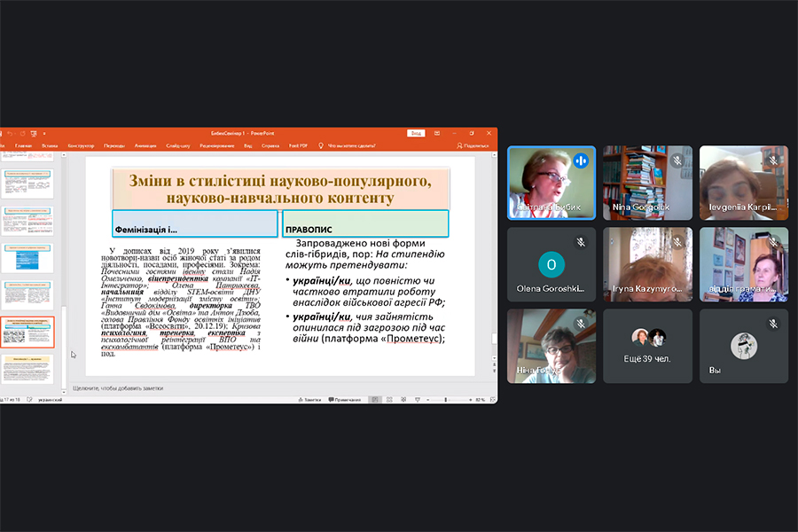798x532 pixels.
Task: Select the 'відділ грамати...' video tile
Action: point(744,264)
